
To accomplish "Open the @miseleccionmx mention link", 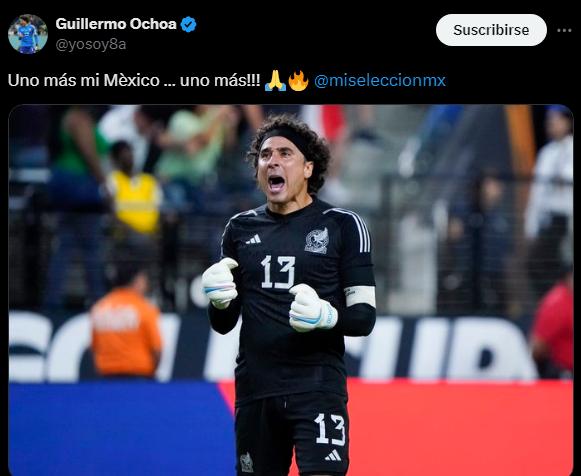I will click(380, 80).
